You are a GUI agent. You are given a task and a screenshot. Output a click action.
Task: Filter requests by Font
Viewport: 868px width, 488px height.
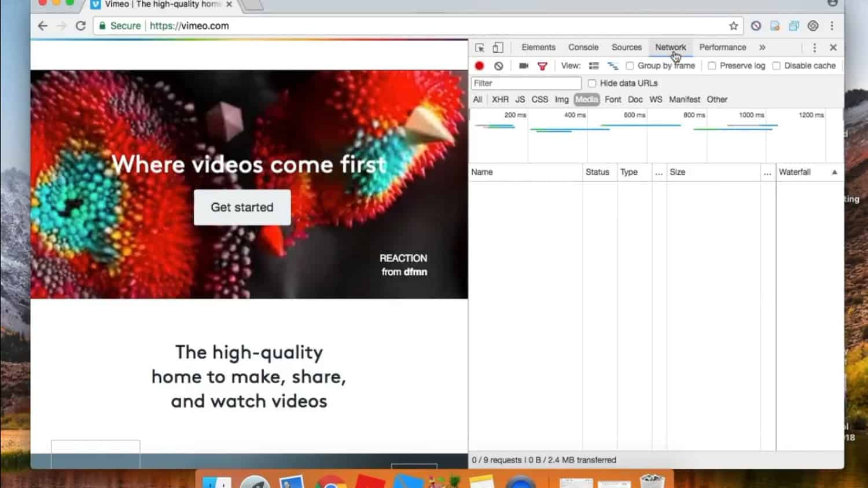[x=613, y=100]
